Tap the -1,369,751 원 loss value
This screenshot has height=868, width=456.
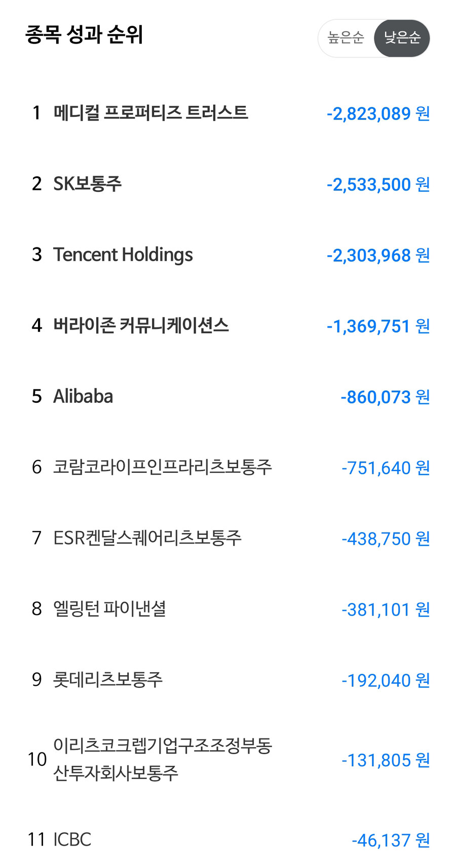point(378,326)
